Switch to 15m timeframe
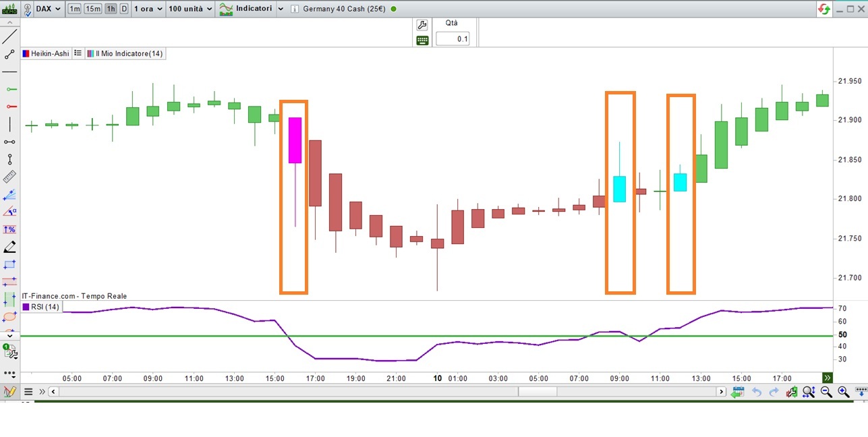The image size is (868, 437). coord(93,9)
